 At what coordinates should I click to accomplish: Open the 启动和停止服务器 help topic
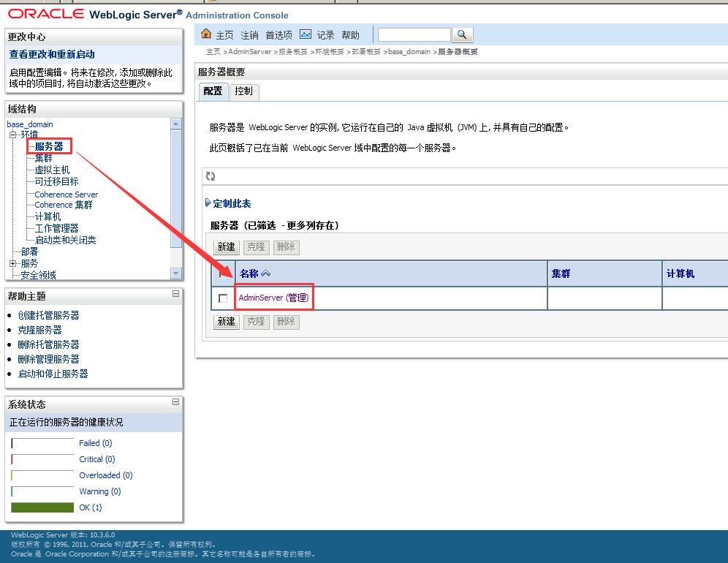[53, 374]
